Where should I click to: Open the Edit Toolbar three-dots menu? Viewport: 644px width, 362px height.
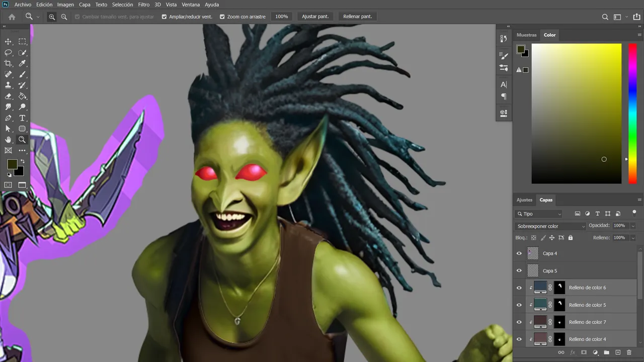22,150
